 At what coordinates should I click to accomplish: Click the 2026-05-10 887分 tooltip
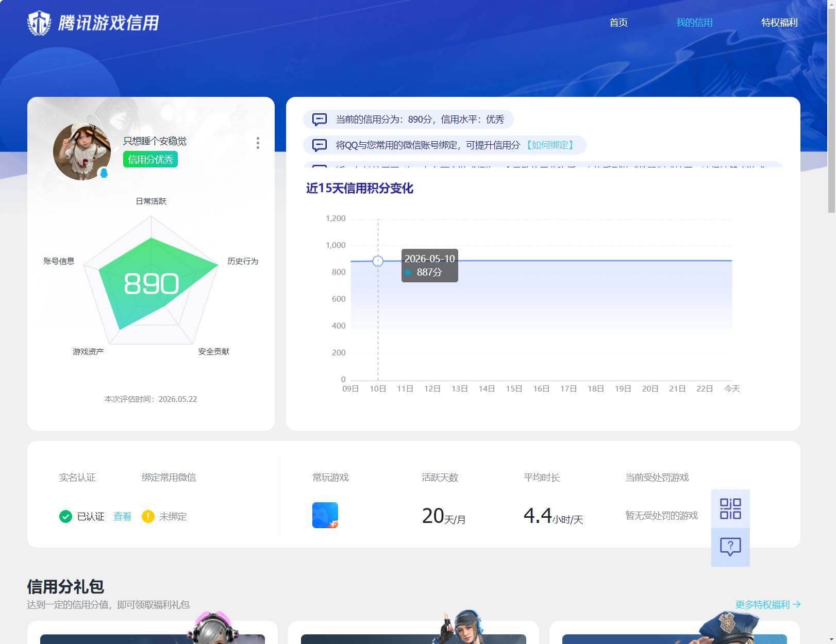click(x=430, y=265)
